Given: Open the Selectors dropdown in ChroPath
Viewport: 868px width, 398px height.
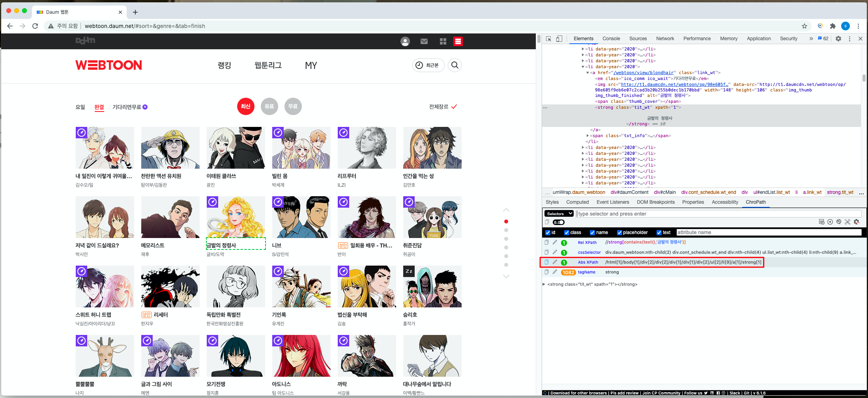Looking at the screenshot, I should coord(559,214).
